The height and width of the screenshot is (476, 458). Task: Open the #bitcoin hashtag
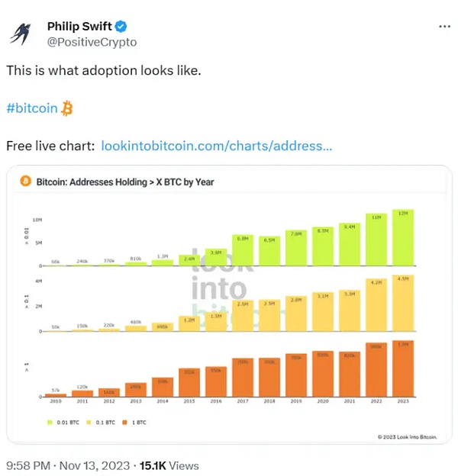pos(32,108)
